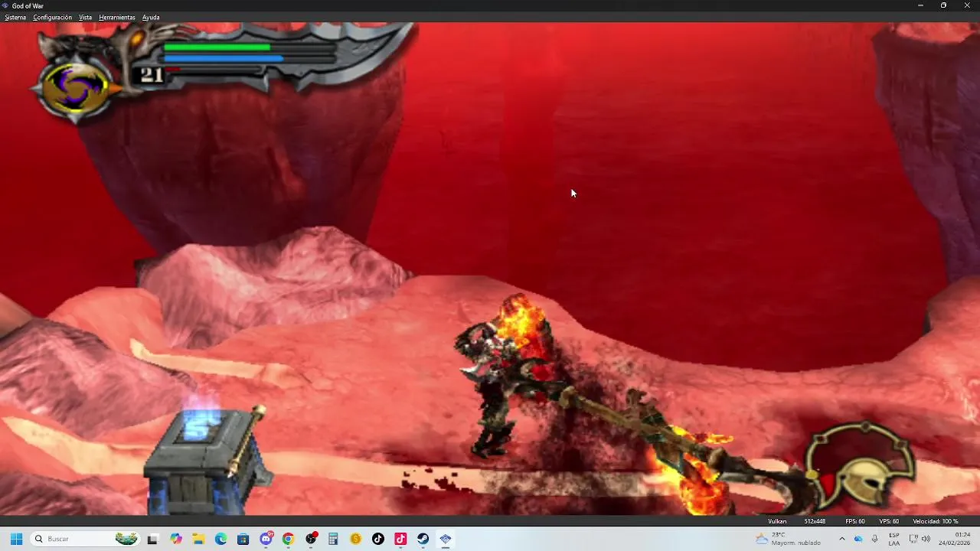Click the VPS: 60 status text
The image size is (980, 551).
tap(889, 521)
